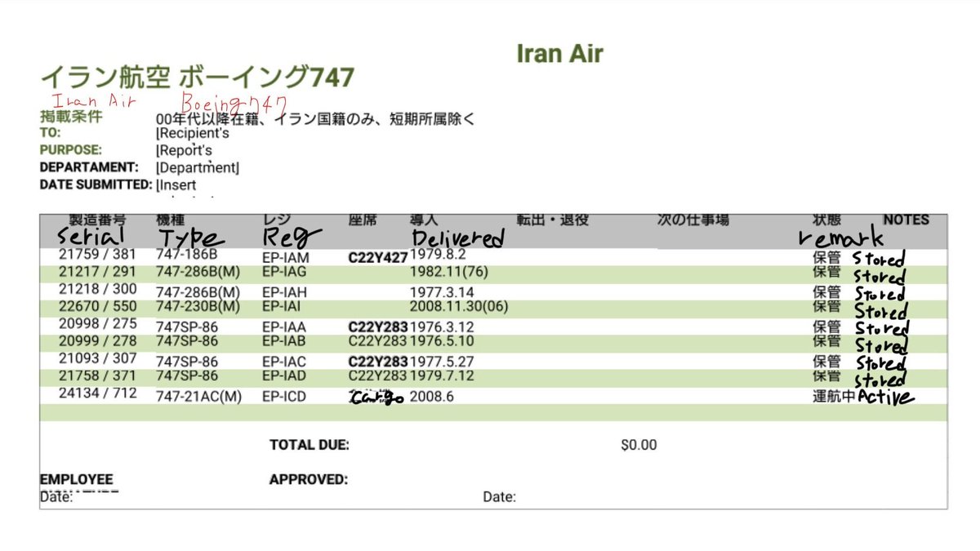This screenshot has width=980, height=551.
Task: Click registration EP-IAM
Action: [x=286, y=258]
